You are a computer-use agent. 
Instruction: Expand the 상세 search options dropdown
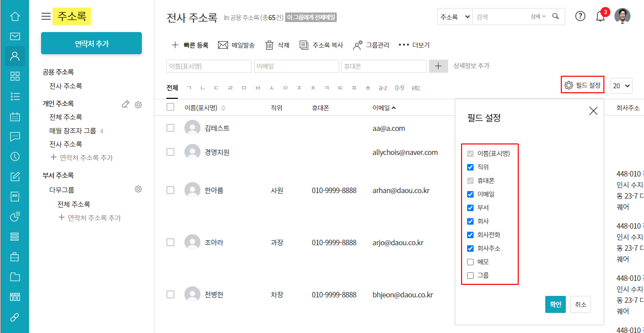[538, 17]
